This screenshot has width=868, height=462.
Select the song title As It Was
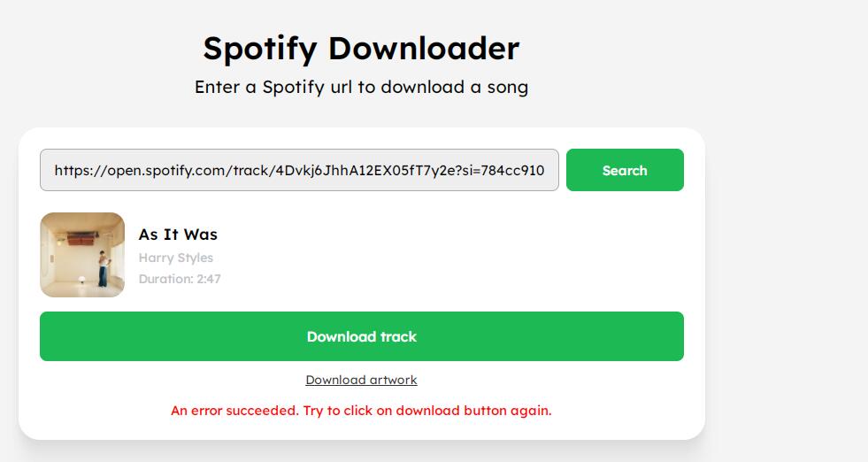178,235
